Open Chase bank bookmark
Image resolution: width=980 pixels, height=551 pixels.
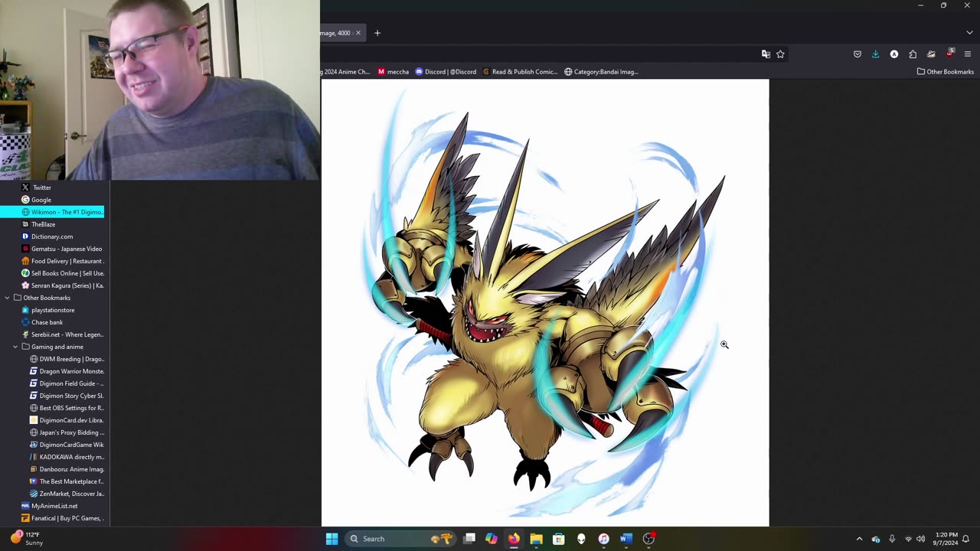(42, 322)
